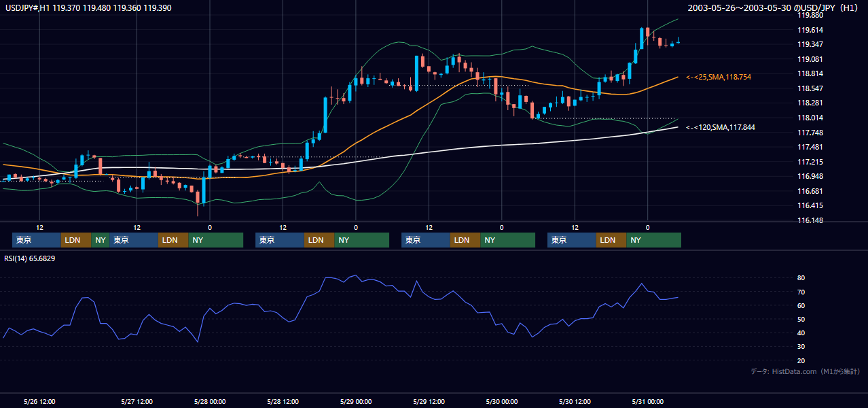Click the white 120,SMA,117.844 label
The height and width of the screenshot is (408, 868).
pyautogui.click(x=720, y=127)
